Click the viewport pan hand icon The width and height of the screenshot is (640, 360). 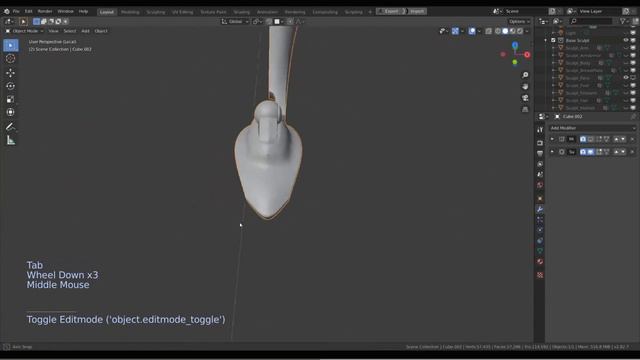coord(525,87)
